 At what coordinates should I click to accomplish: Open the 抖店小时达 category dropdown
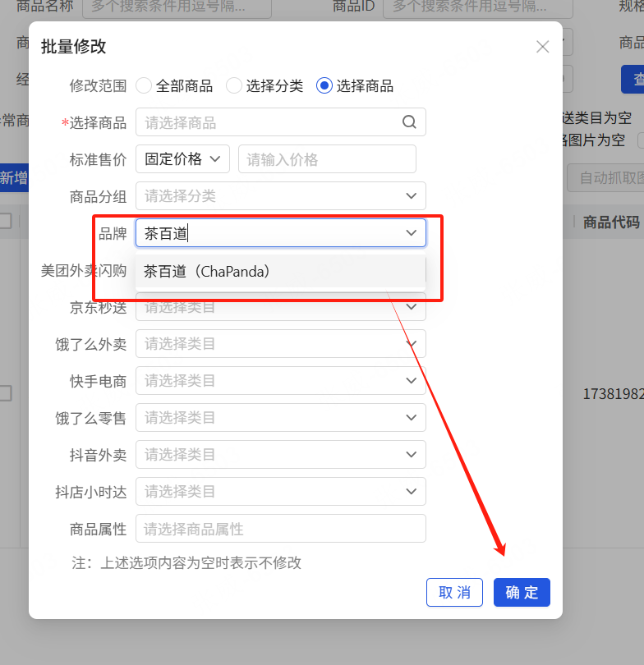281,491
